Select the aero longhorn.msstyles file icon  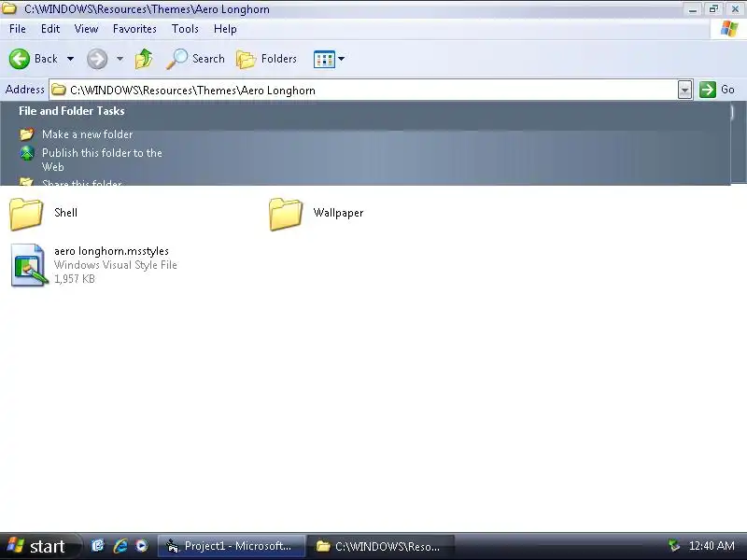click(30, 265)
